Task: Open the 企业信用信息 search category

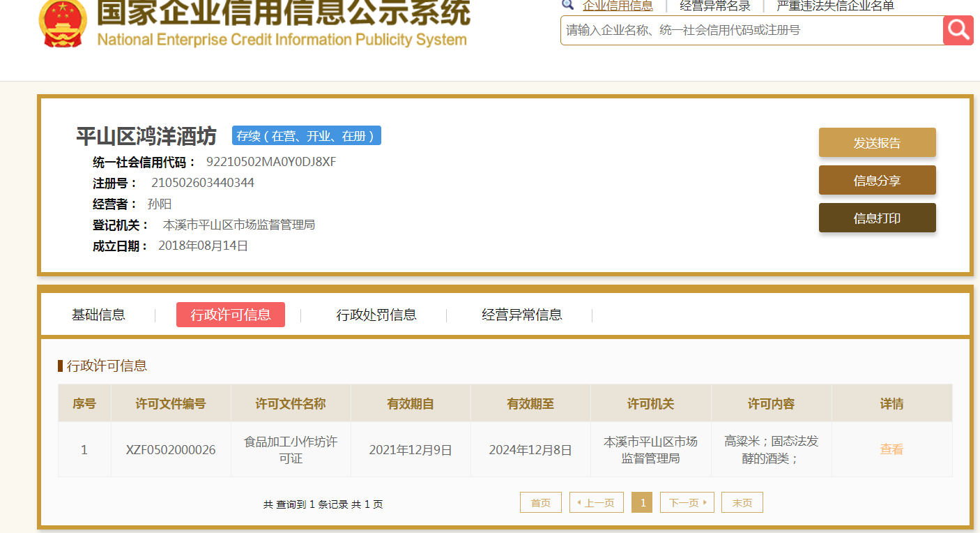Action: click(618, 6)
